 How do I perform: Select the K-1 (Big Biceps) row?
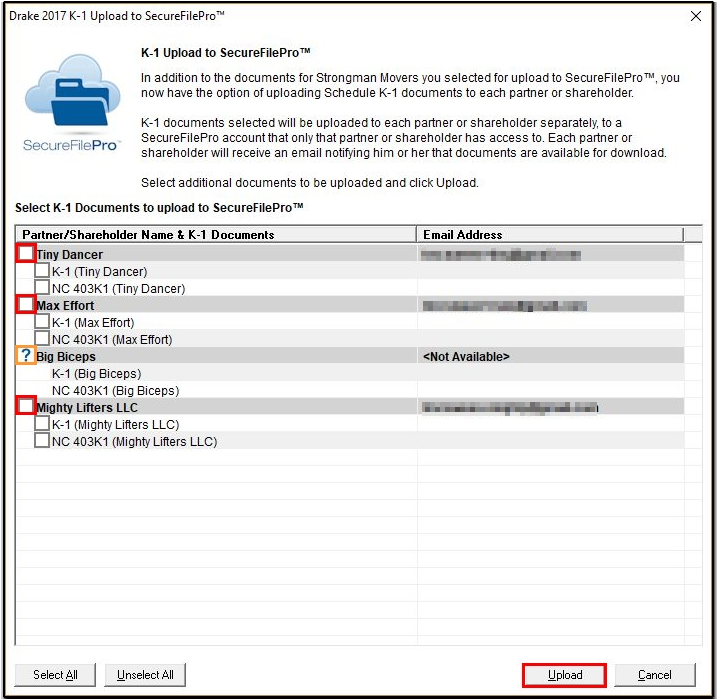96,374
